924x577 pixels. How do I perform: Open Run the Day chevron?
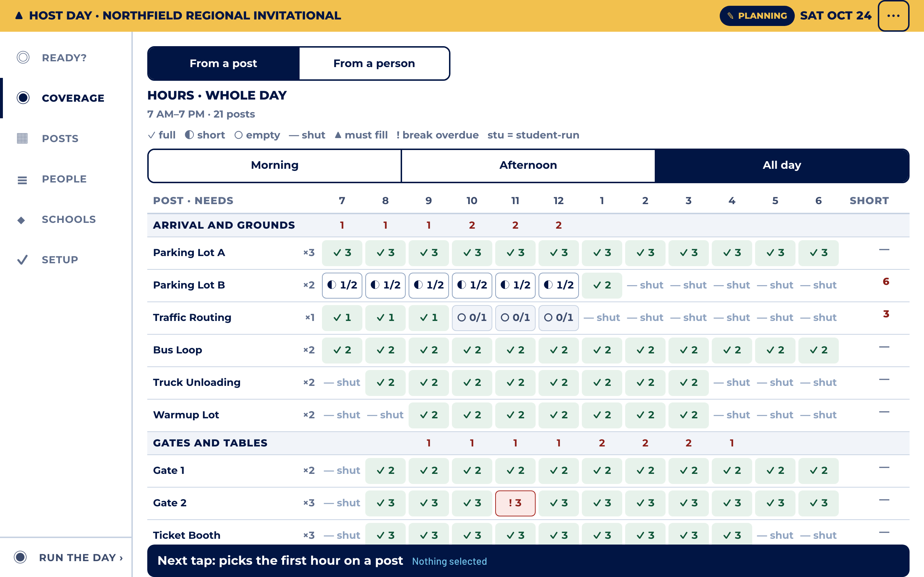121,558
